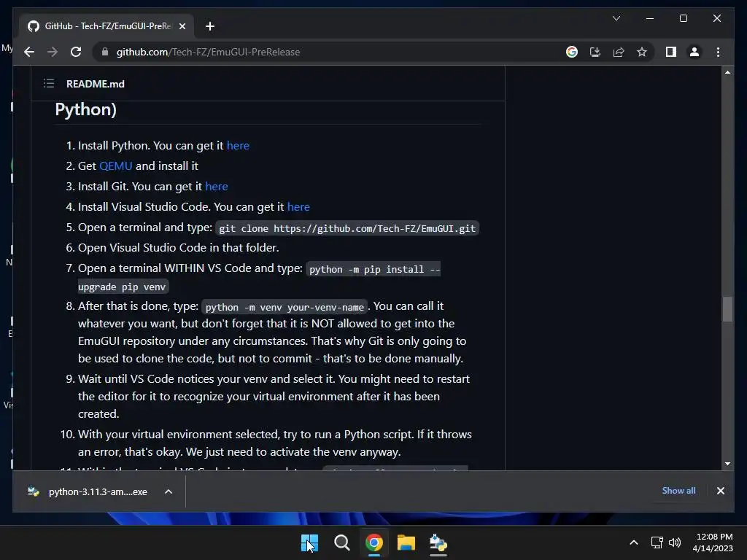Open the Python installer taskbar icon
Image resolution: width=747 pixels, height=560 pixels.
pos(438,542)
